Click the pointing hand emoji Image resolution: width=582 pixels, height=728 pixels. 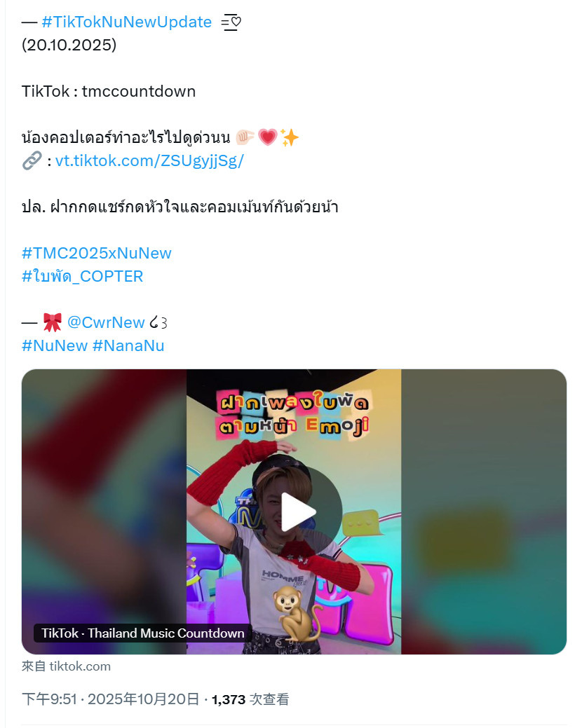245,137
